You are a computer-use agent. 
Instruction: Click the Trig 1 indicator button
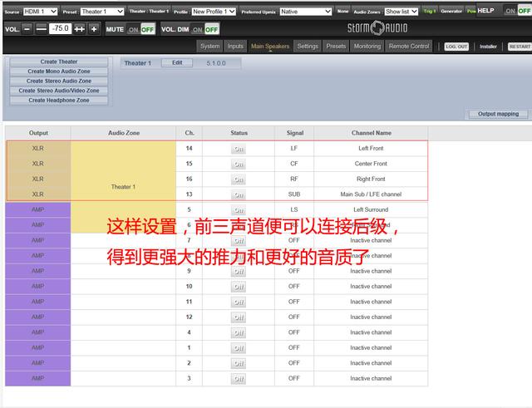[429, 11]
